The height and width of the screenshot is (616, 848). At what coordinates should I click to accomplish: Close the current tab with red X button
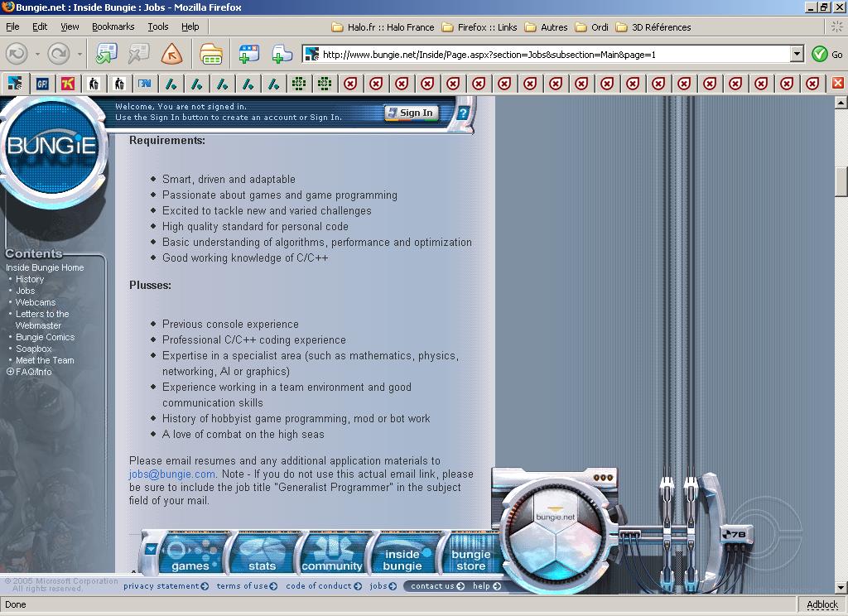coord(838,83)
